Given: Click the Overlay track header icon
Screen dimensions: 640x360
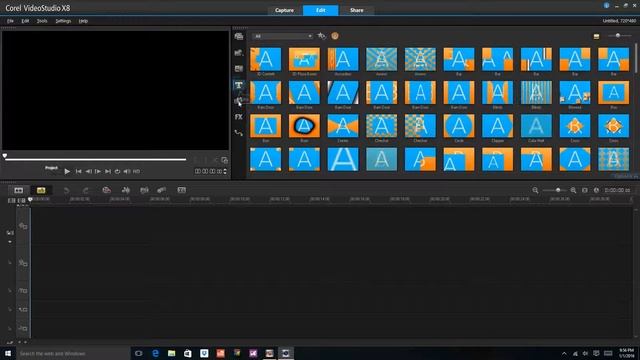Looking at the screenshot, I should pos(23,263).
